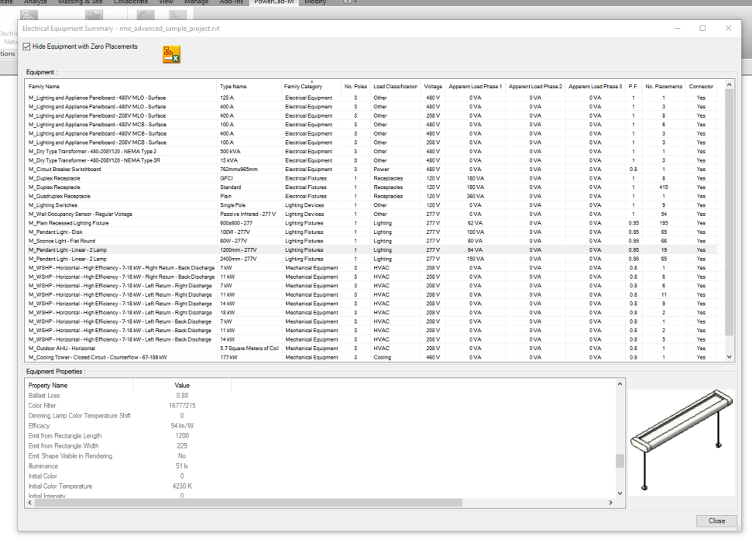Click down arrow of equipment table scrollbar
752x560 pixels.
(x=729, y=357)
